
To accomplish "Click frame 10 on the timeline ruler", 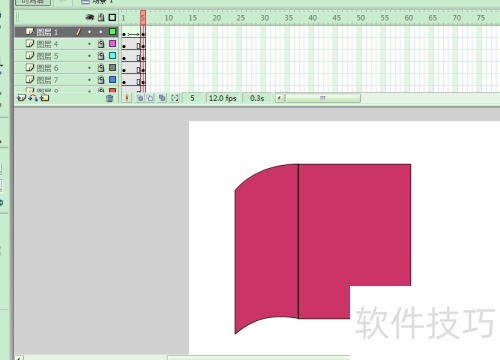I will (x=169, y=18).
